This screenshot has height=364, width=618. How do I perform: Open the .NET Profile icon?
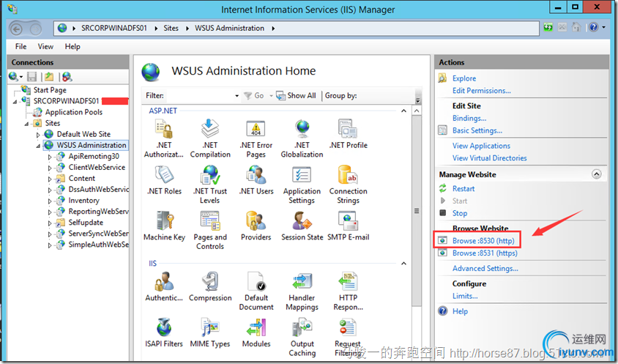pos(348,130)
